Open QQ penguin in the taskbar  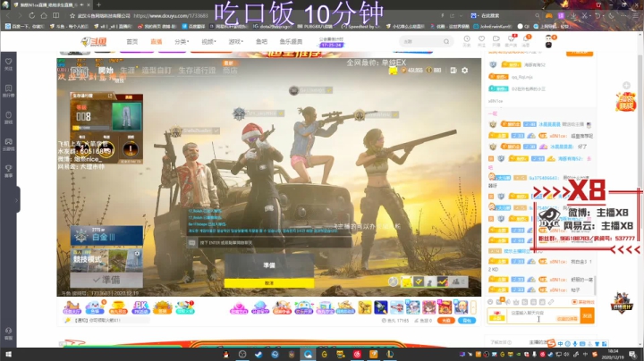225,354
